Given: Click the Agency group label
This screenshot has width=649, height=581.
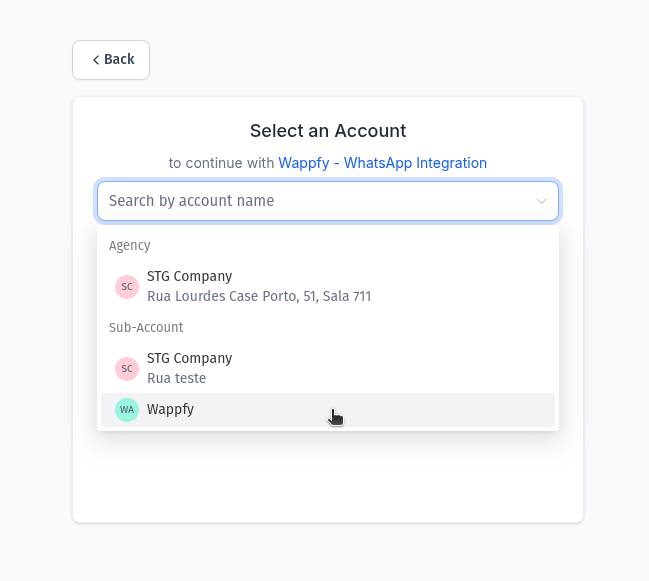Looking at the screenshot, I should coord(130,246).
